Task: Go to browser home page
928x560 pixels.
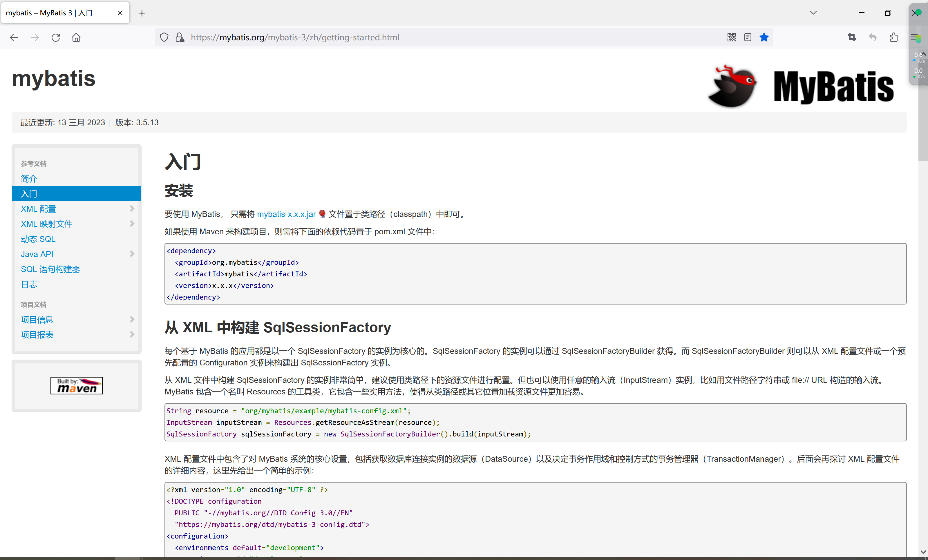Action: (x=77, y=37)
